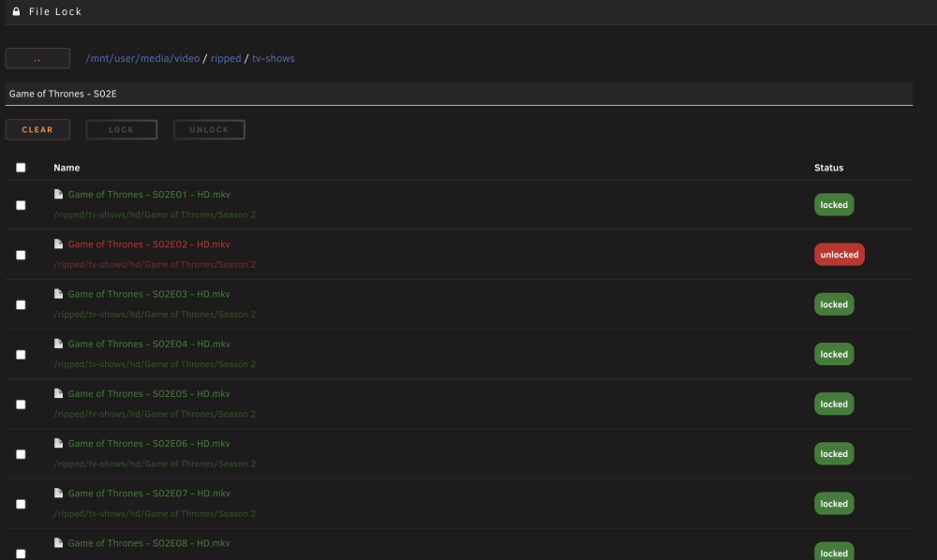This screenshot has height=560, width=937.
Task: Select filename Game of Thrones - S02E03 - HD.mkv
Action: [149, 294]
